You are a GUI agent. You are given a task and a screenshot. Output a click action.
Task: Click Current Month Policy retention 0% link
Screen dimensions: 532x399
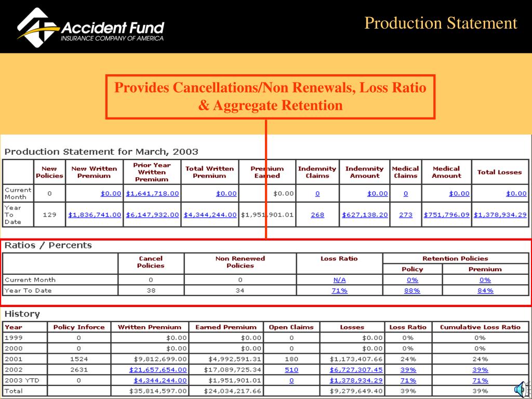tap(412, 280)
